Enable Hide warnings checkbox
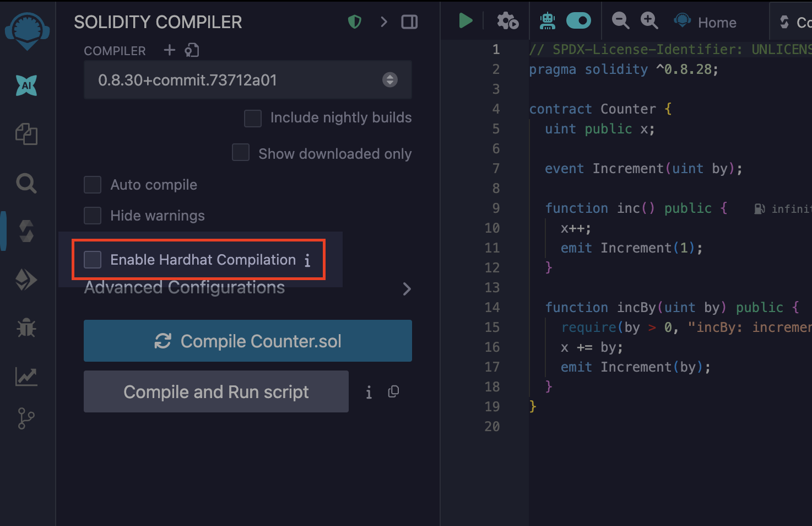This screenshot has height=526, width=812. [x=93, y=216]
